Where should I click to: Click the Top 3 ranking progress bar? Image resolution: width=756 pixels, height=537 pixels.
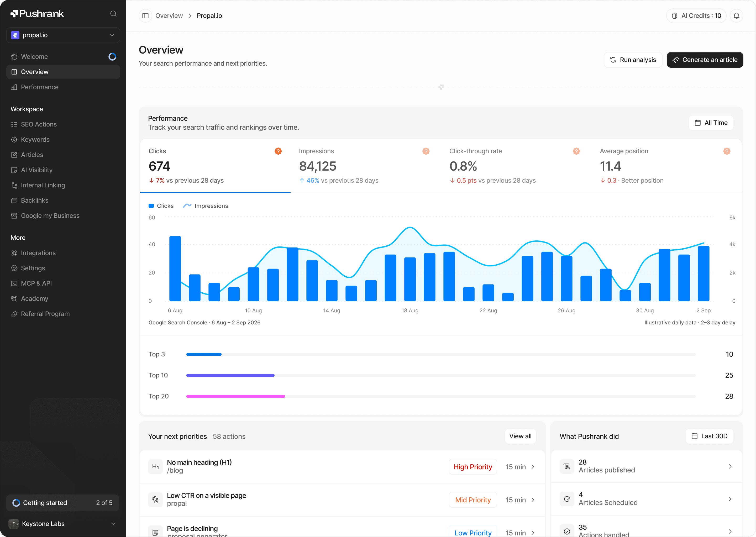click(x=440, y=354)
